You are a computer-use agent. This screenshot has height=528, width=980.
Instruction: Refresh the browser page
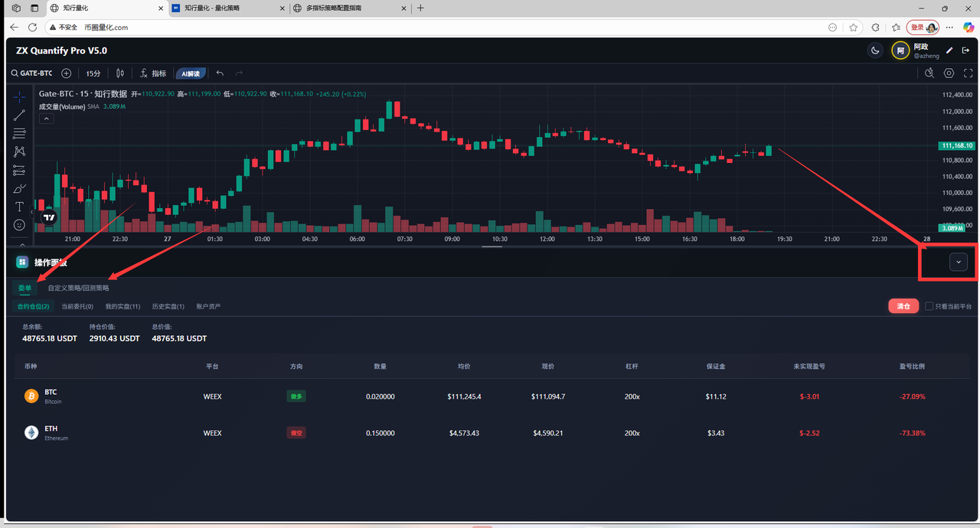point(33,27)
